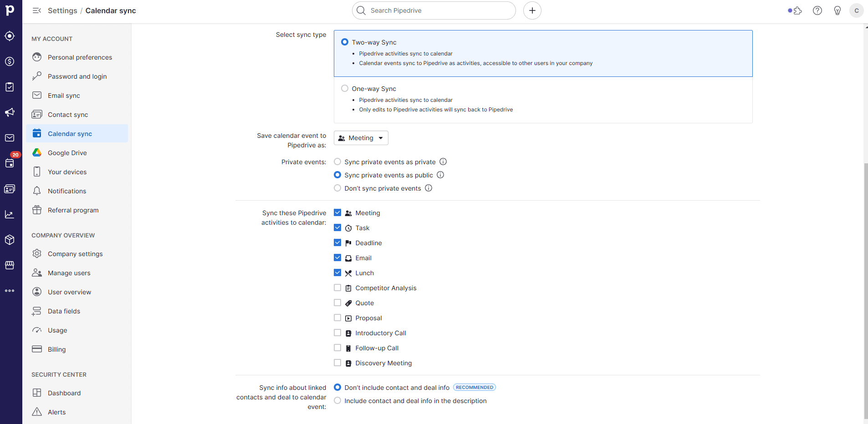This screenshot has height=424, width=868.
Task: Open Data fields settings
Action: click(77, 311)
